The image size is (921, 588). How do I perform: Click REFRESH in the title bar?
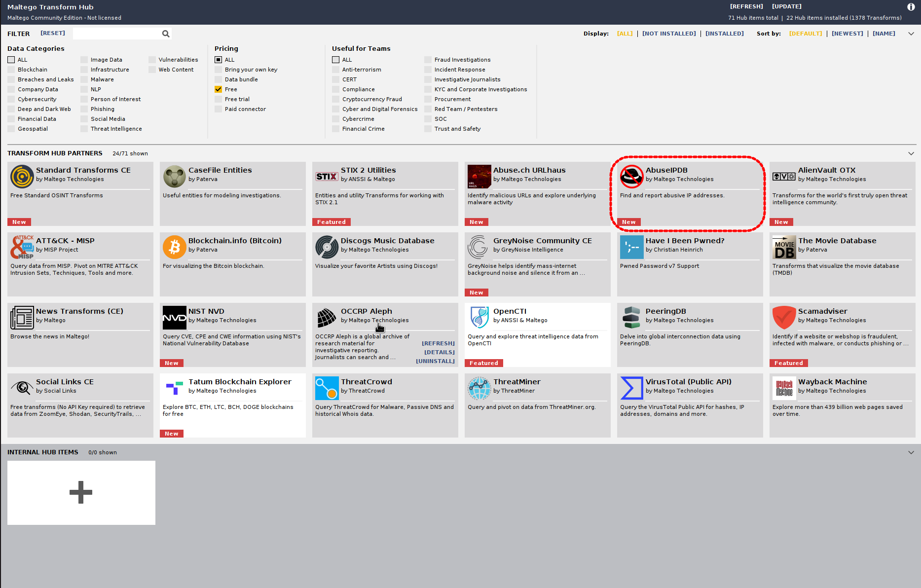[746, 6]
